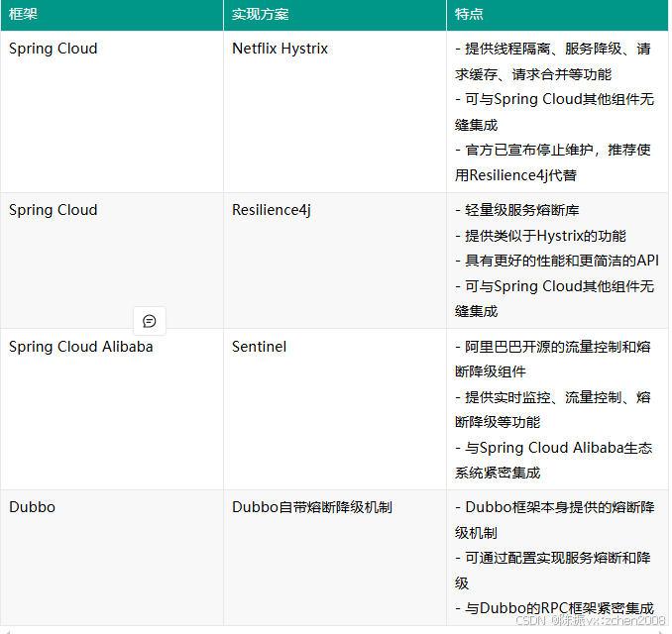Select the Dubbo framework cell
672x634 pixels.
click(112, 558)
